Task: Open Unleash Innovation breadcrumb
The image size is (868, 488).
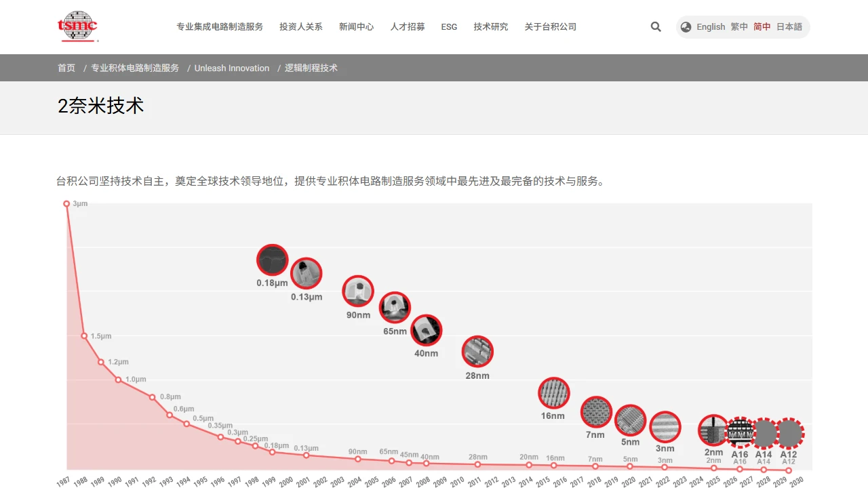Action: click(232, 68)
